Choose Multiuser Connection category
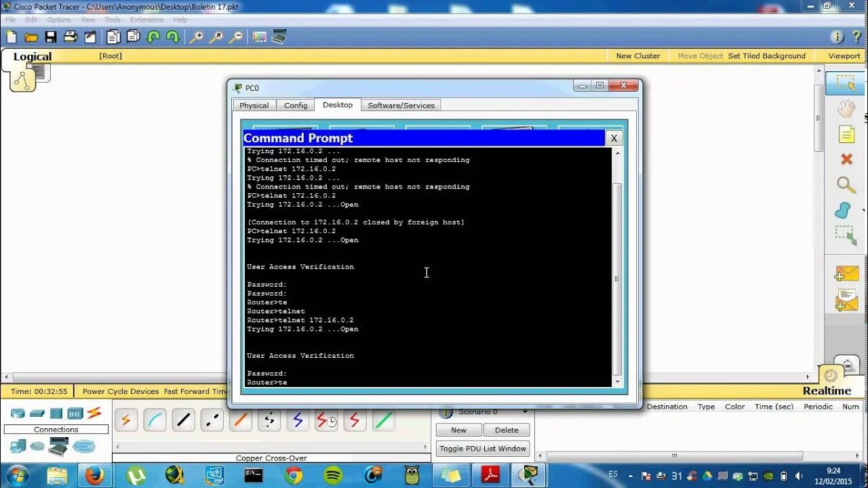 pos(84,446)
